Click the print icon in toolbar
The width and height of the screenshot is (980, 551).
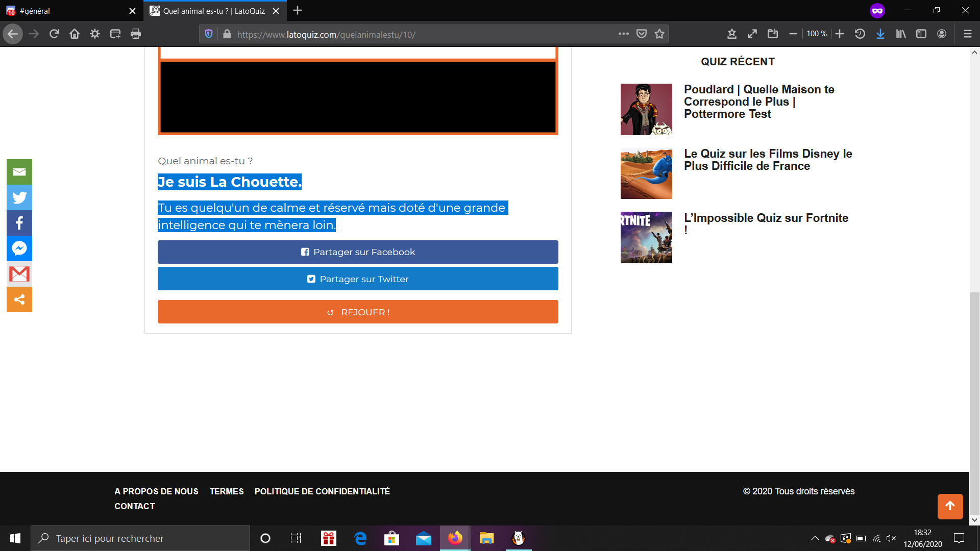(x=135, y=34)
